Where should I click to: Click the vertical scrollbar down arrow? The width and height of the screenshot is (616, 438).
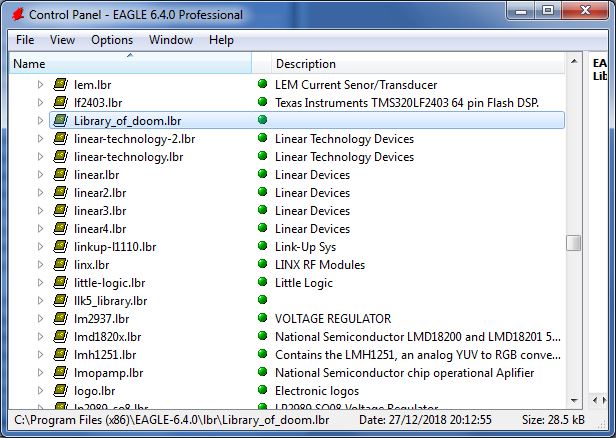[x=574, y=401]
